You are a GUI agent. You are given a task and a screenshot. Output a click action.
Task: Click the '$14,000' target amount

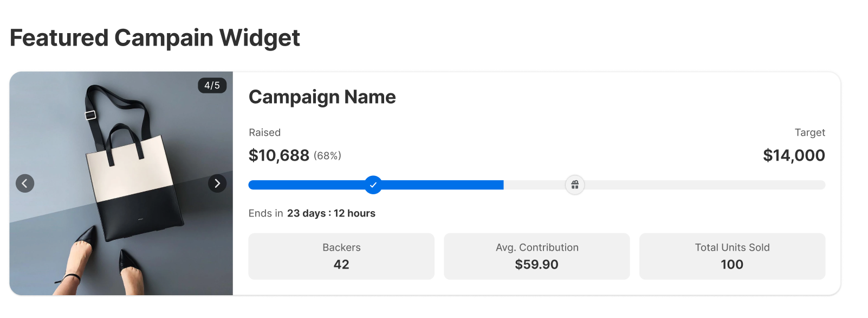tap(794, 156)
